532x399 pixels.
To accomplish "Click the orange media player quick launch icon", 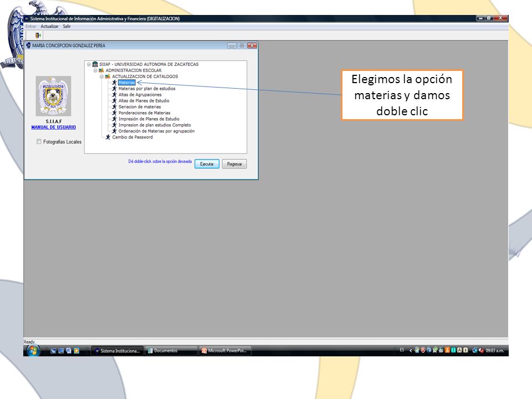I will click(x=76, y=351).
